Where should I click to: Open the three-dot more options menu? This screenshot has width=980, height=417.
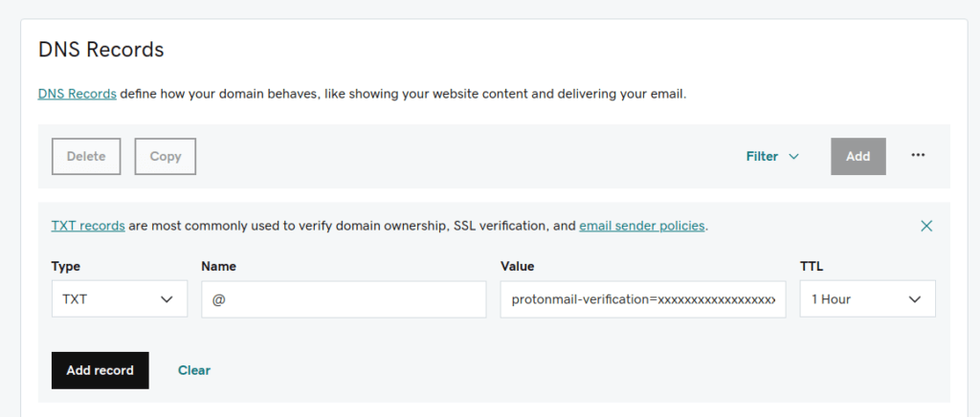click(x=918, y=156)
